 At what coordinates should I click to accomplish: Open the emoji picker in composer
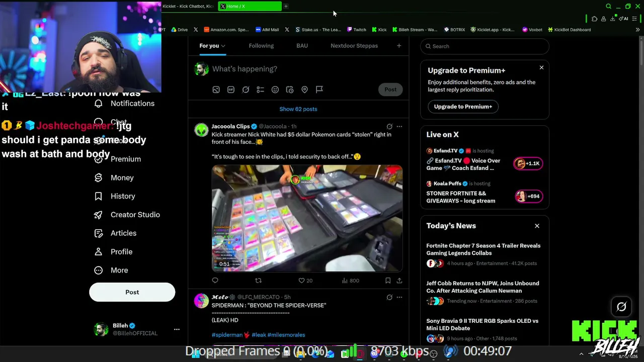pos(275,89)
